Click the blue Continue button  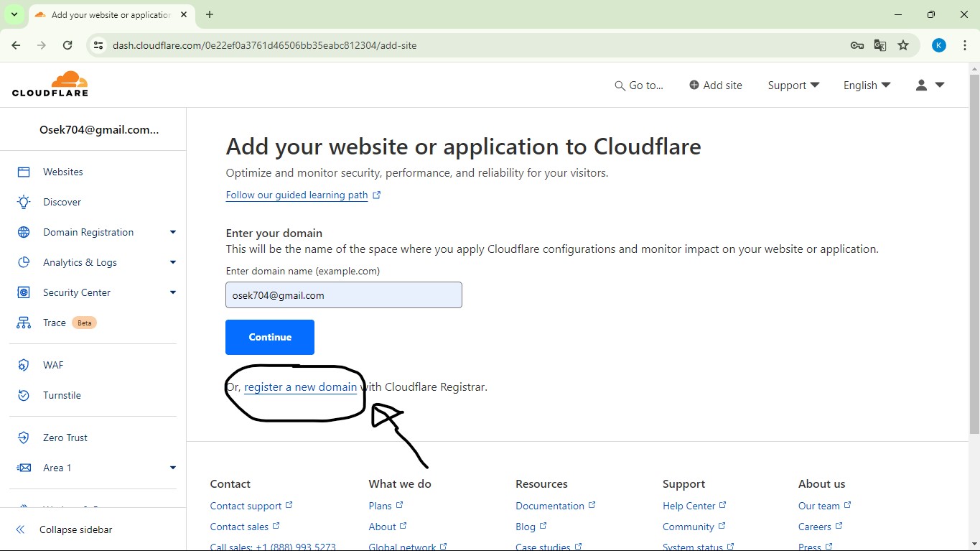tap(270, 337)
